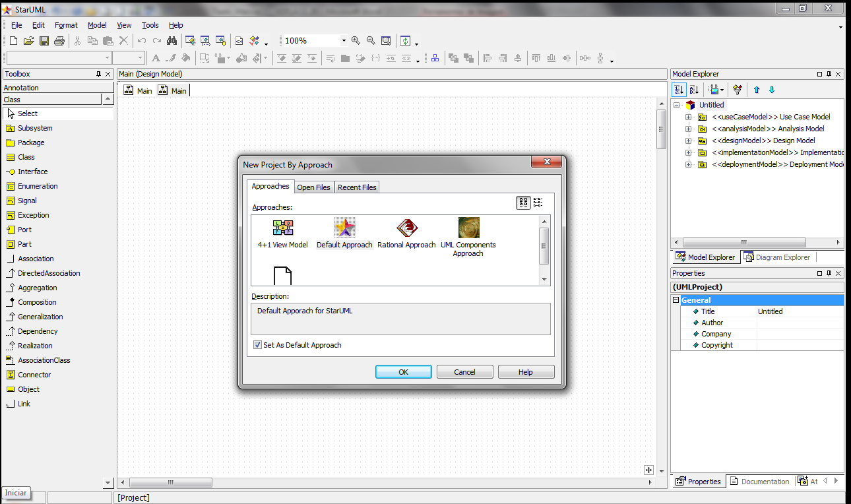
Task: Click the Title property value field
Action: click(x=800, y=311)
